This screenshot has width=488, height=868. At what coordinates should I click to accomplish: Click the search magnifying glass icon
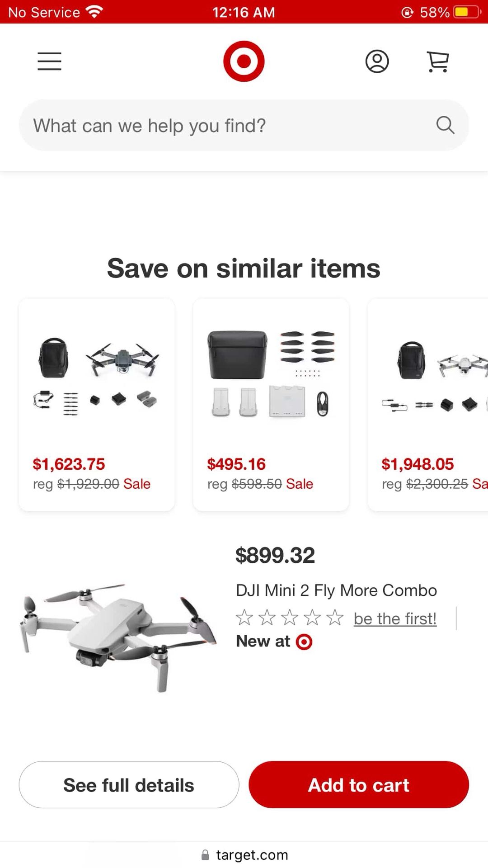tap(446, 125)
